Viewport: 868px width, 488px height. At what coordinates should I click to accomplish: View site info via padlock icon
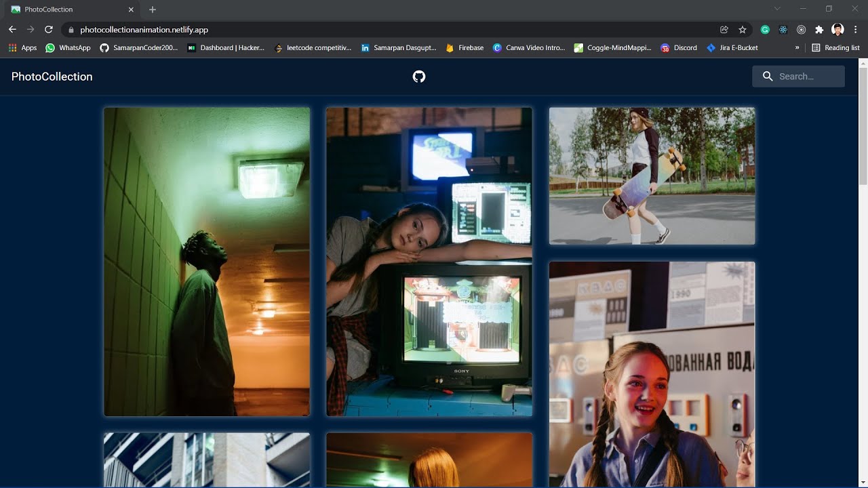(71, 30)
